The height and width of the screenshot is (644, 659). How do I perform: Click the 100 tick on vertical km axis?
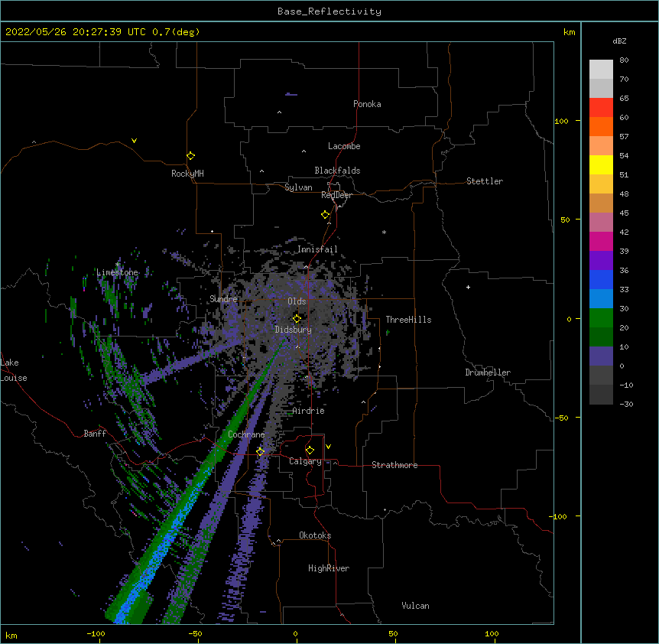pos(561,121)
